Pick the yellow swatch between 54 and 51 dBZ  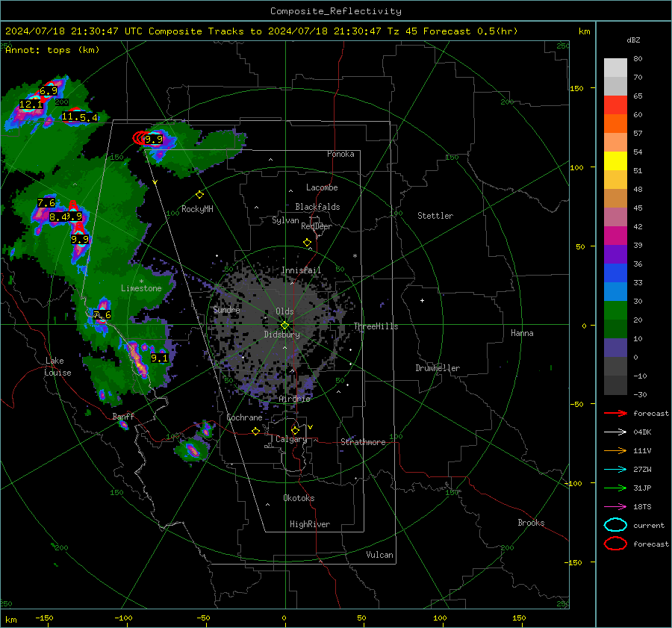(615, 161)
